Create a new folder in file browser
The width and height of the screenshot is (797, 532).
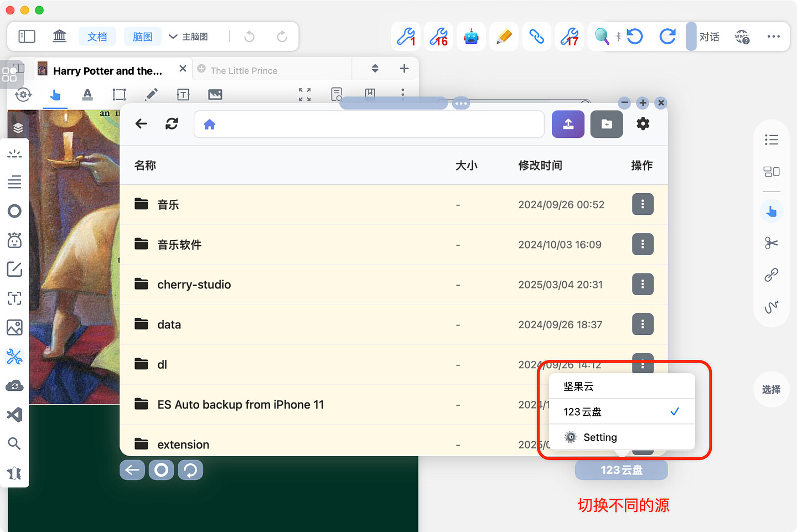click(x=607, y=124)
